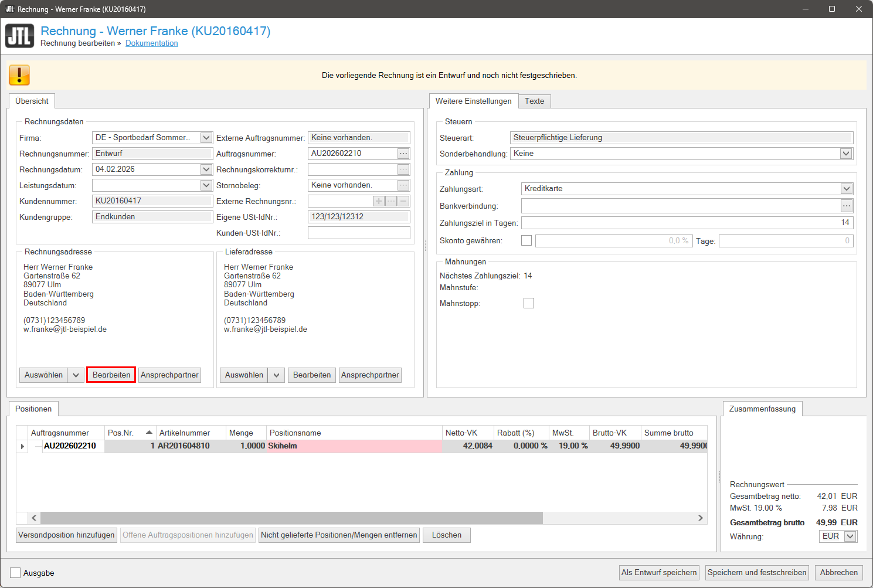Select the Zusammenfassung tab
The width and height of the screenshot is (873, 588).
tap(762, 409)
